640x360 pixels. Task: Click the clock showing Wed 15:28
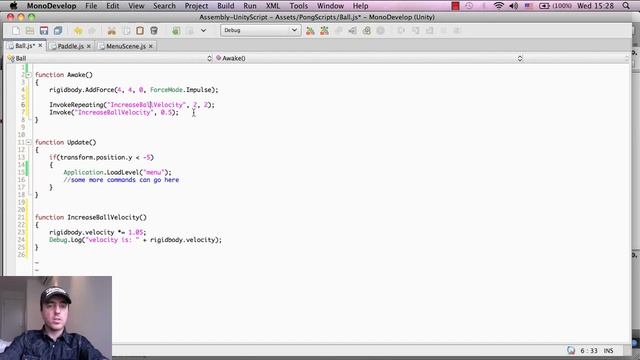[x=596, y=6]
